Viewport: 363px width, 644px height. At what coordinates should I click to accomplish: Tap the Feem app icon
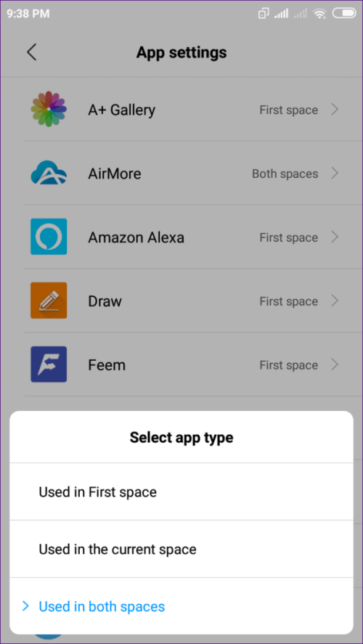click(x=49, y=364)
